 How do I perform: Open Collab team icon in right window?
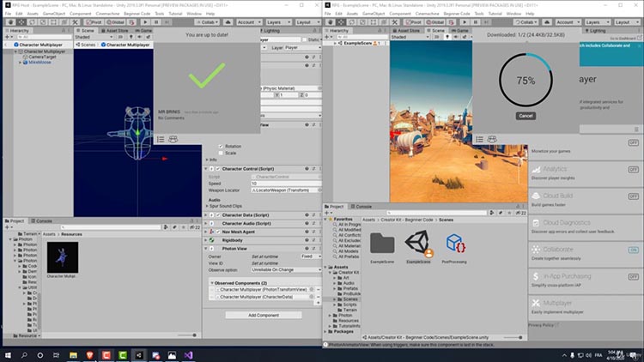click(492, 140)
